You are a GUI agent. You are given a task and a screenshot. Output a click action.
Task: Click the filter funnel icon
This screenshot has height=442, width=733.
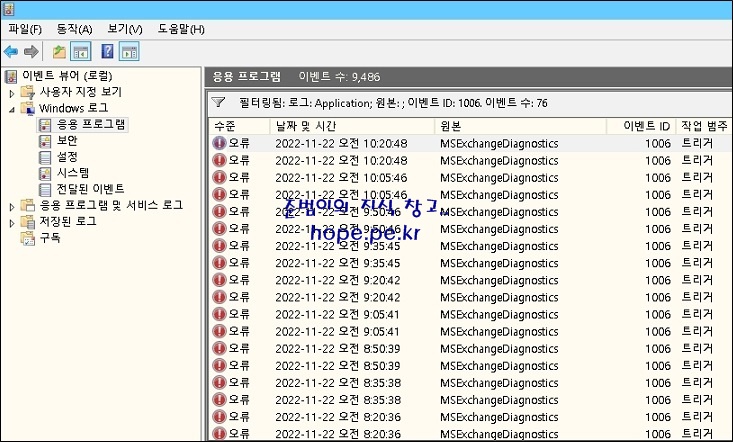coord(218,102)
